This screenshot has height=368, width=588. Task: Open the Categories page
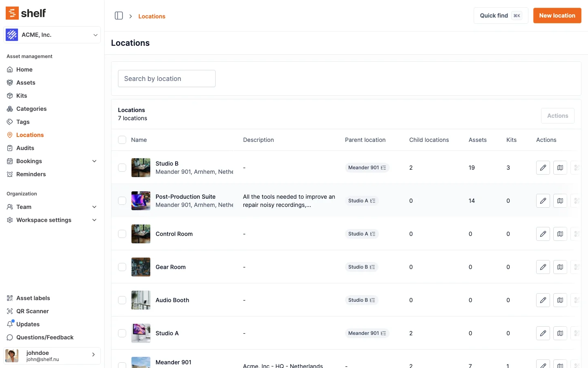tap(31, 109)
